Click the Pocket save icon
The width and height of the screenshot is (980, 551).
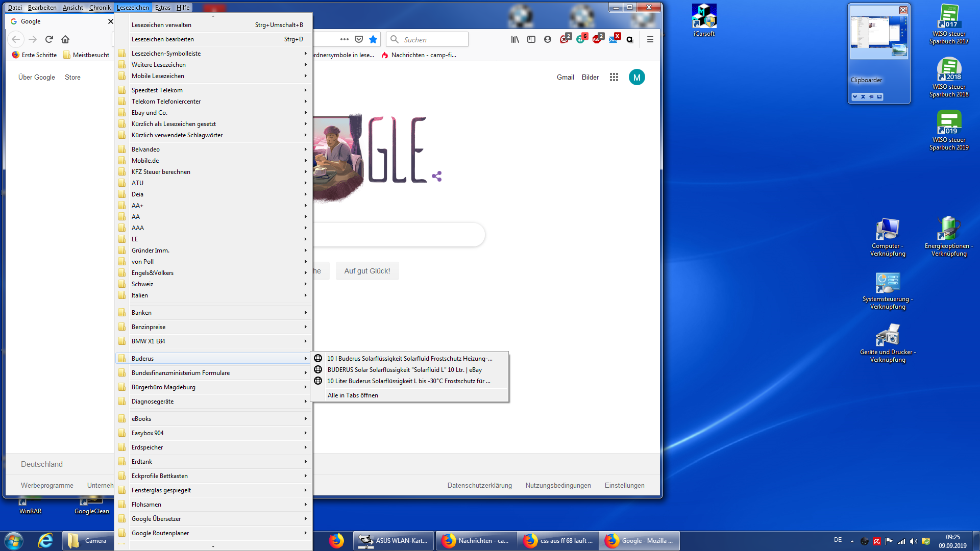pyautogui.click(x=359, y=39)
